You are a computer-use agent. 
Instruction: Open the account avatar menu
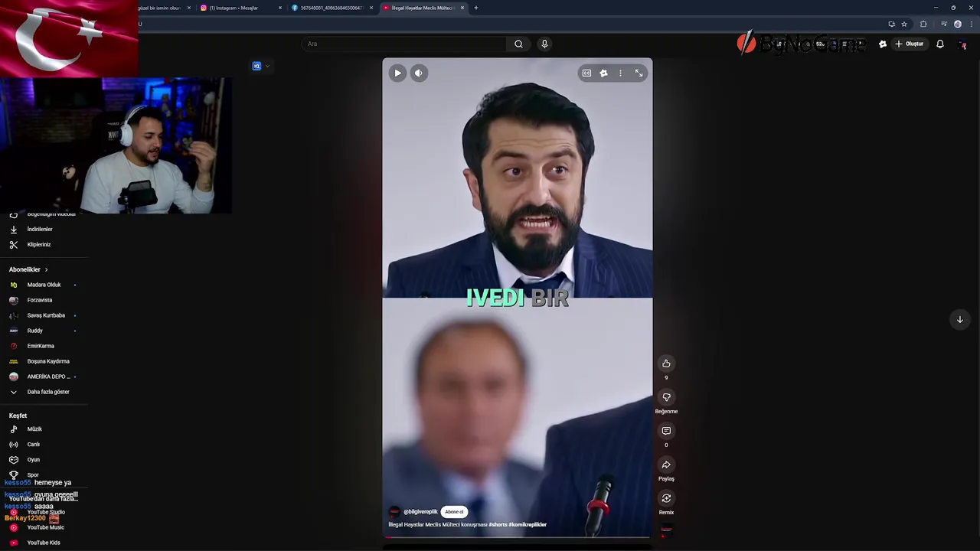963,44
